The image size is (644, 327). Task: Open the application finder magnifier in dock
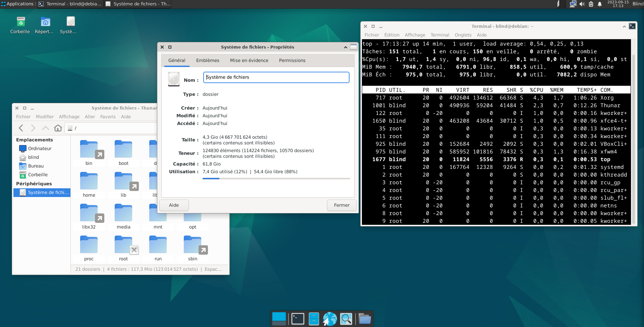346,319
